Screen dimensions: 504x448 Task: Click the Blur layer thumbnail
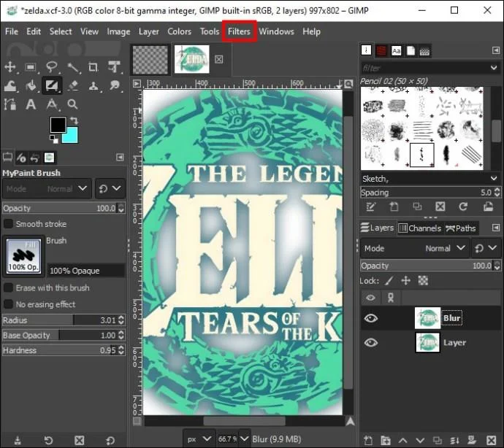point(427,318)
